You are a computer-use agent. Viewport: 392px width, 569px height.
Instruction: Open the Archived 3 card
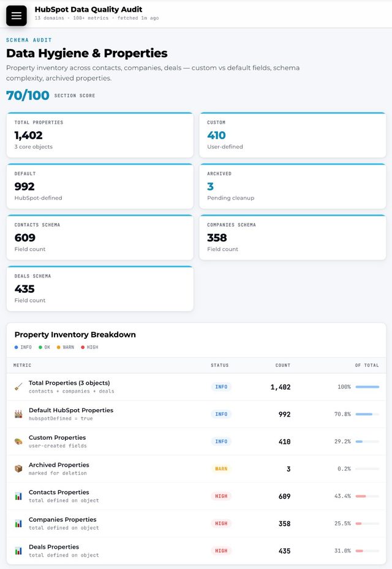click(x=293, y=186)
